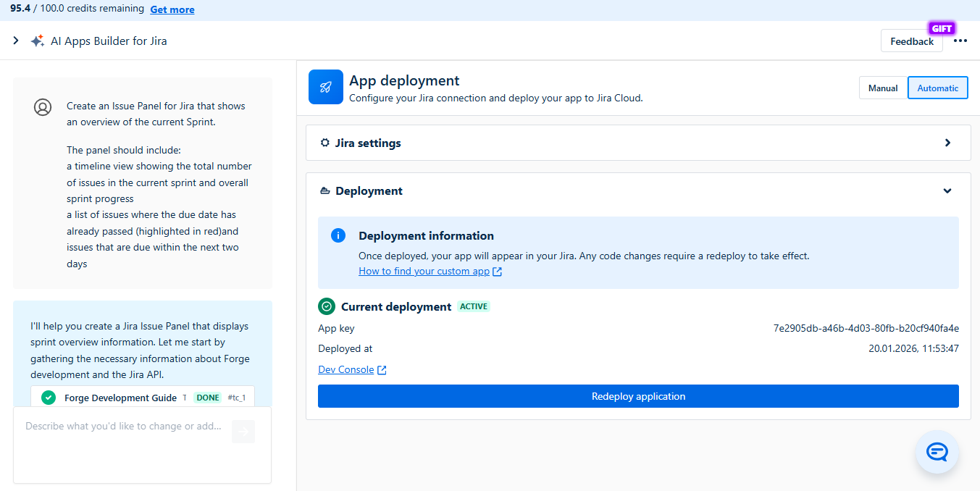Click the sparkle AI Apps Builder icon

(38, 41)
